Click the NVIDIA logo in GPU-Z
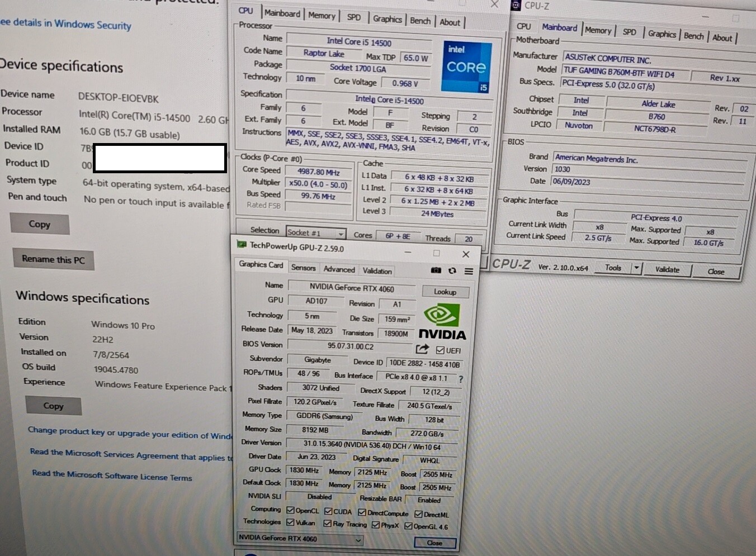Screen dimensions: 756x556 (442, 322)
